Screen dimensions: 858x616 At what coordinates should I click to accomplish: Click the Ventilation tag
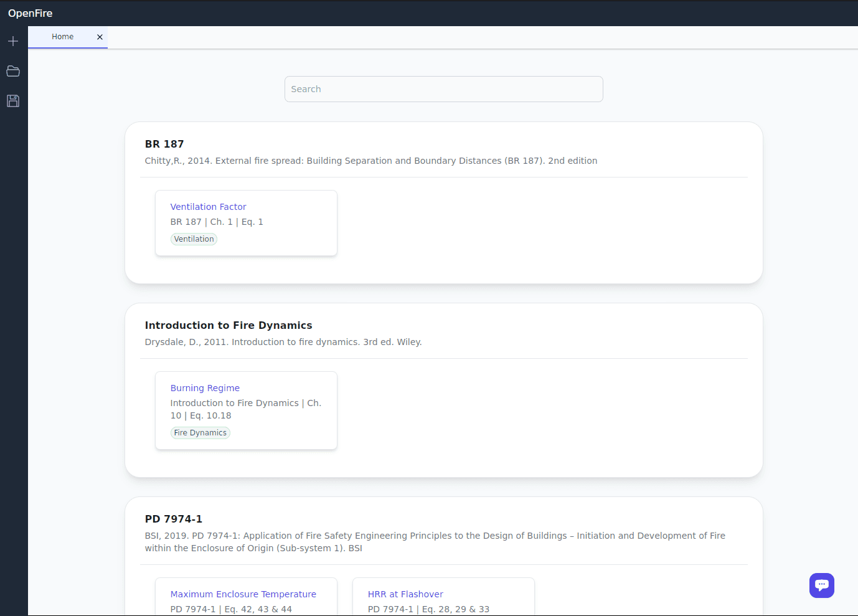(x=194, y=239)
